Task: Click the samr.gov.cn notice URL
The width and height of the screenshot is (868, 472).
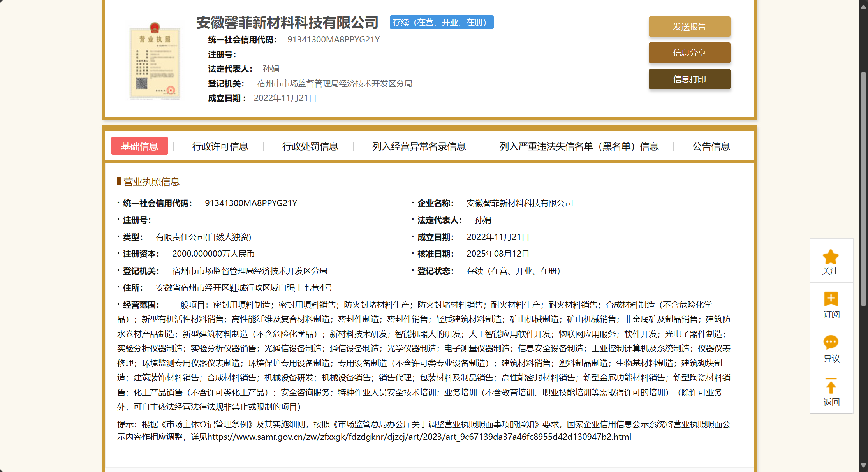Action: [419, 437]
